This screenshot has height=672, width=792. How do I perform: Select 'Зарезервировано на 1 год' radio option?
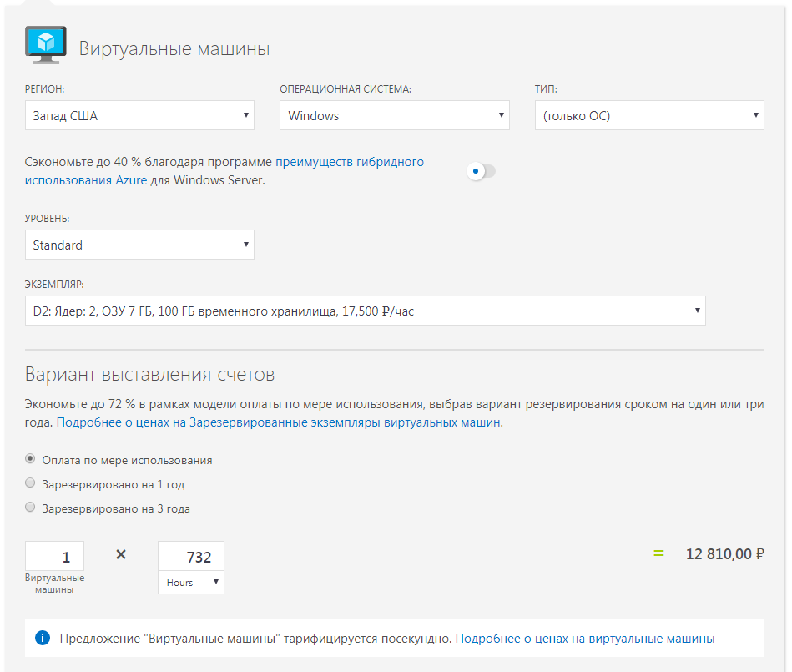pyautogui.click(x=30, y=483)
